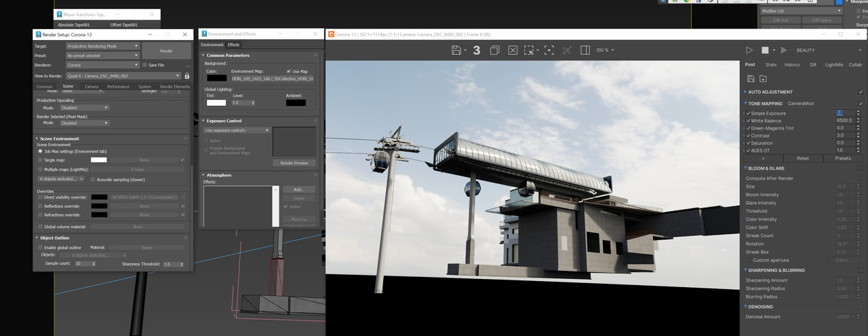The height and width of the screenshot is (336, 868).
Task: Stop rendering with the square stop icon
Action: (765, 50)
